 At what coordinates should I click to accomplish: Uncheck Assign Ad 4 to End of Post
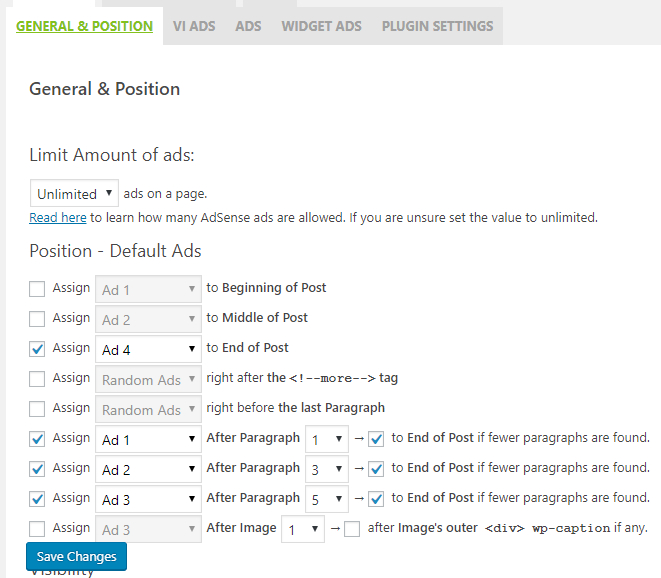click(x=37, y=349)
